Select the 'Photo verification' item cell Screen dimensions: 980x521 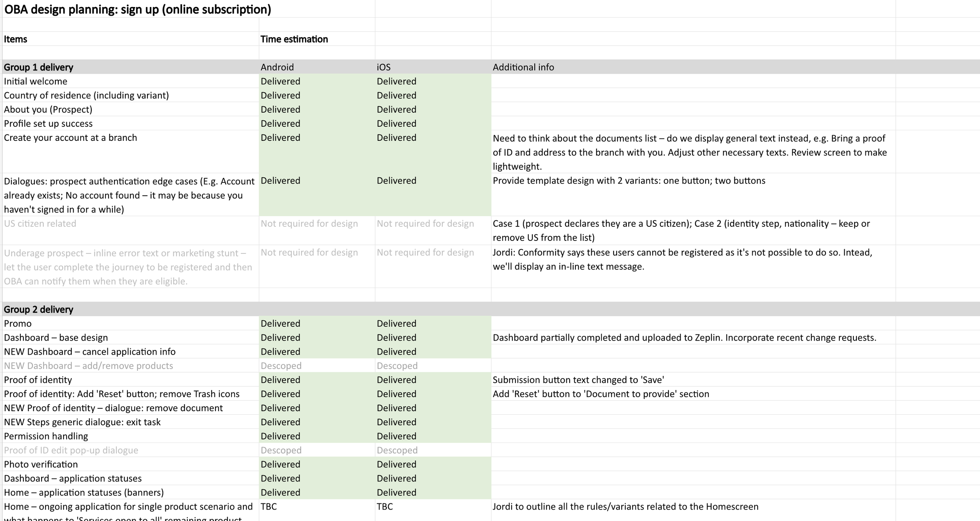(41, 465)
